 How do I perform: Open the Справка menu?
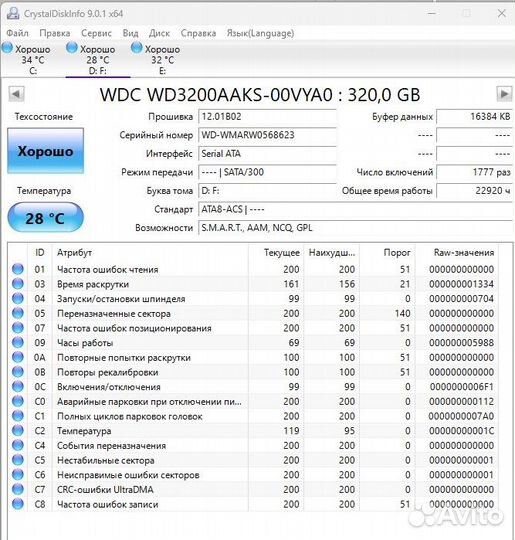pyautogui.click(x=198, y=33)
